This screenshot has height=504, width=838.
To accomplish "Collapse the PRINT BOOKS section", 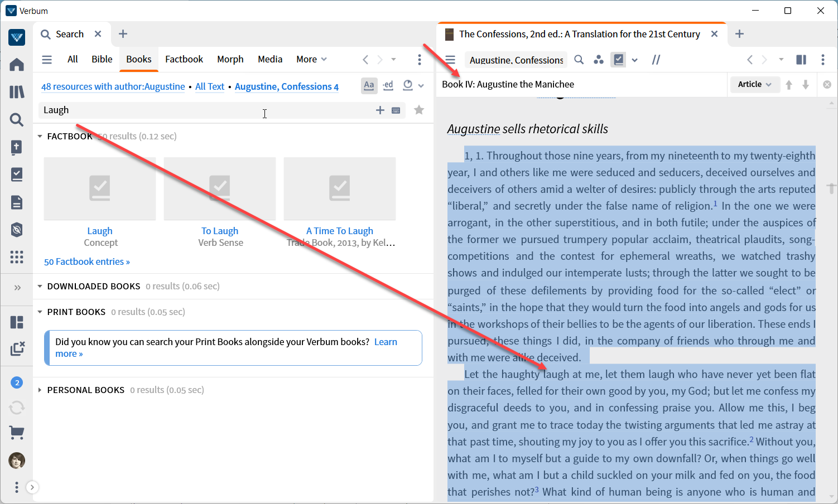I will [x=40, y=312].
